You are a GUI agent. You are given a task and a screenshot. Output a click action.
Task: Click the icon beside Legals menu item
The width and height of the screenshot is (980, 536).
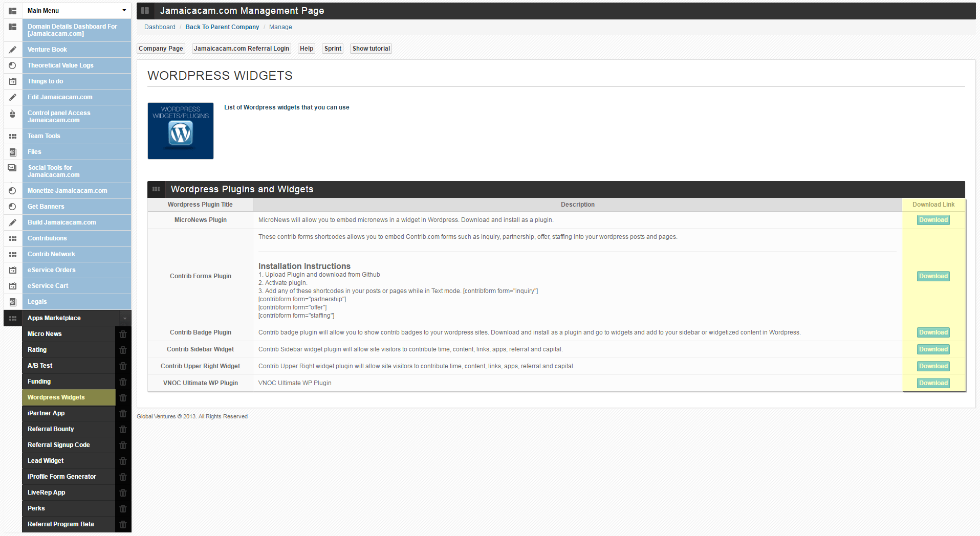coord(13,302)
